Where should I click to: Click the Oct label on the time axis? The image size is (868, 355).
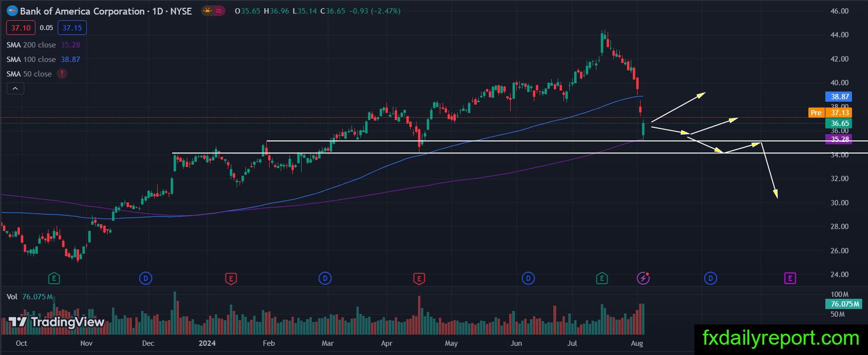click(x=21, y=343)
